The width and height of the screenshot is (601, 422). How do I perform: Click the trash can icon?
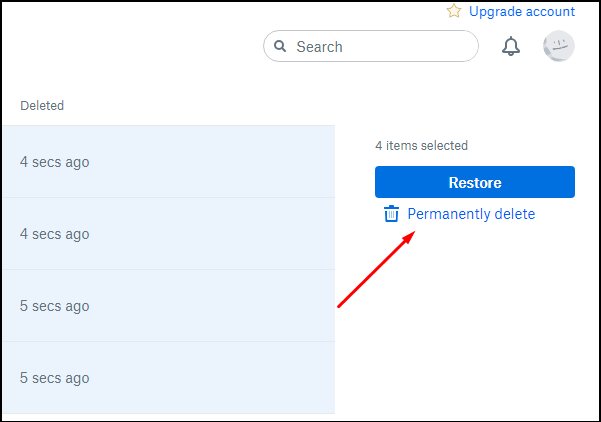[391, 214]
